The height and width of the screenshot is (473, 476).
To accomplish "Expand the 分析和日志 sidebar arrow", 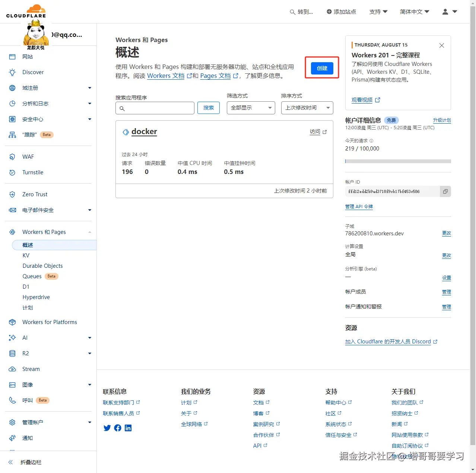I will point(90,104).
